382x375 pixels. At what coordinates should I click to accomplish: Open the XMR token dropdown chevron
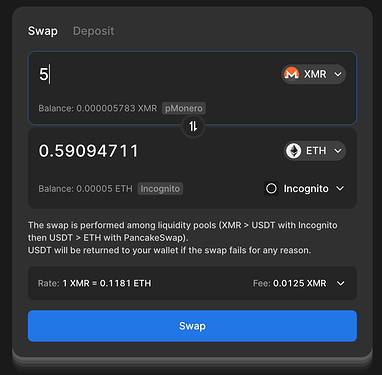click(338, 74)
